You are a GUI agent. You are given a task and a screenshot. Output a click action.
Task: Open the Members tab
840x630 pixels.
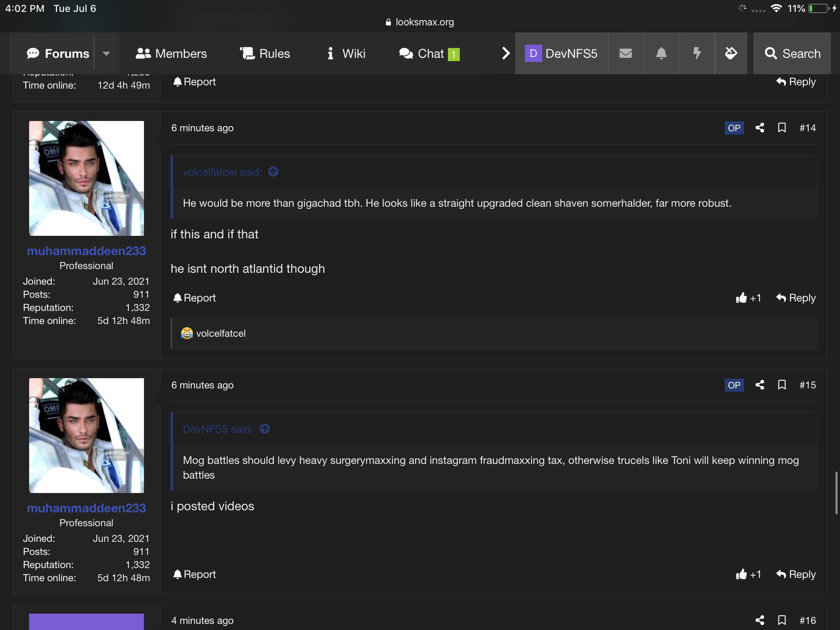coord(171,53)
